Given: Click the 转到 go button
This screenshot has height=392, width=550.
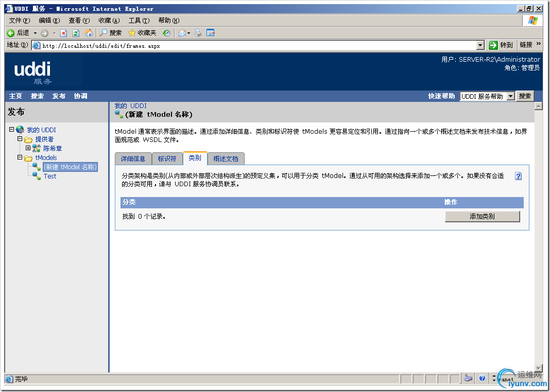Looking at the screenshot, I should pos(501,45).
